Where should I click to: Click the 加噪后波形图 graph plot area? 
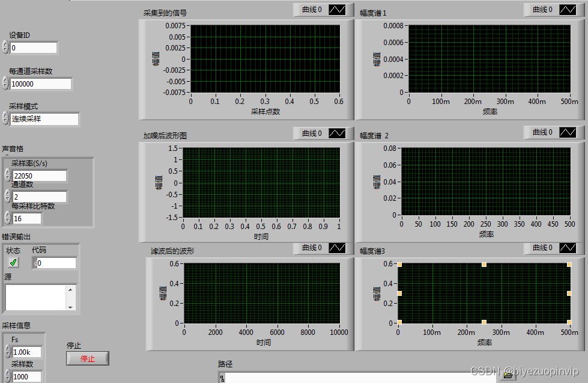pyautogui.click(x=261, y=183)
